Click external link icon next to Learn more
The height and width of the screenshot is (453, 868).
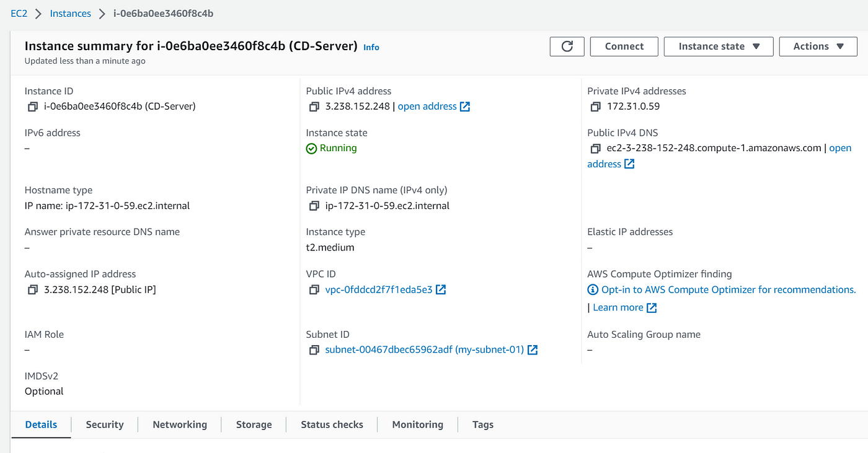tap(652, 307)
